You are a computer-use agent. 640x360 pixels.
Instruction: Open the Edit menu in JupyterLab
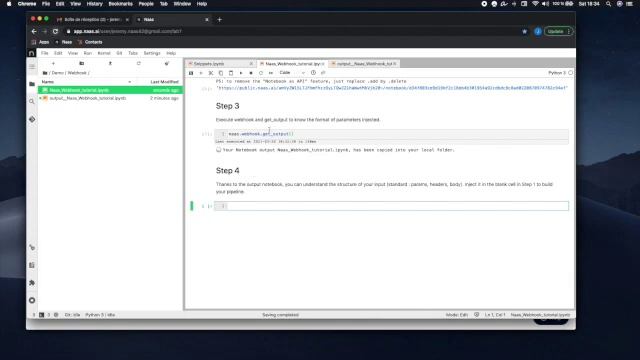[58, 53]
